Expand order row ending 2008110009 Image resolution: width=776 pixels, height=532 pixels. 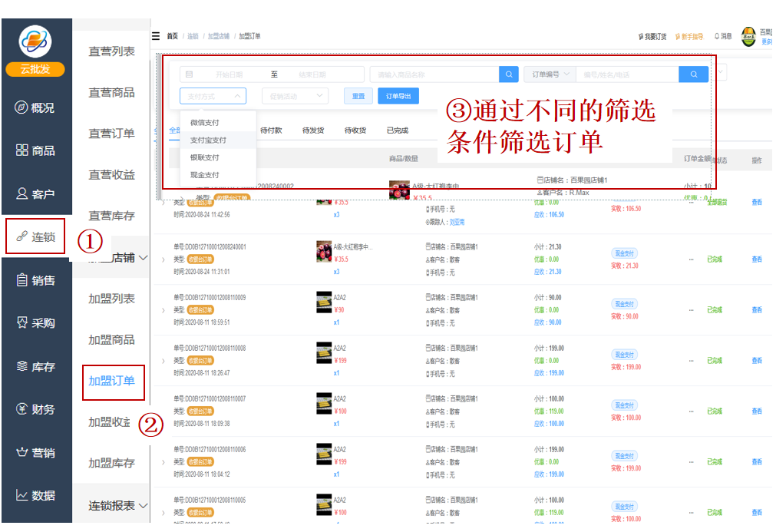click(x=163, y=310)
